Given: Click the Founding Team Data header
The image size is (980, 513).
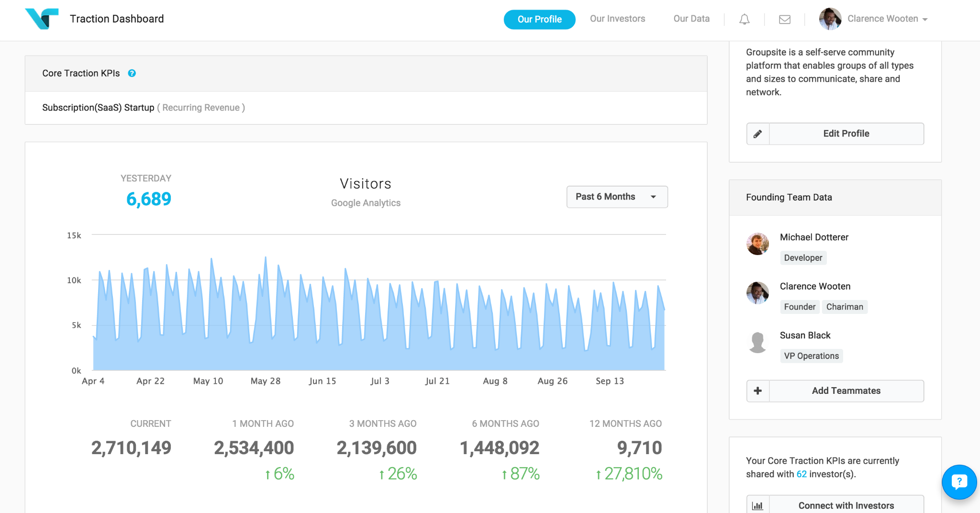Looking at the screenshot, I should click(789, 198).
